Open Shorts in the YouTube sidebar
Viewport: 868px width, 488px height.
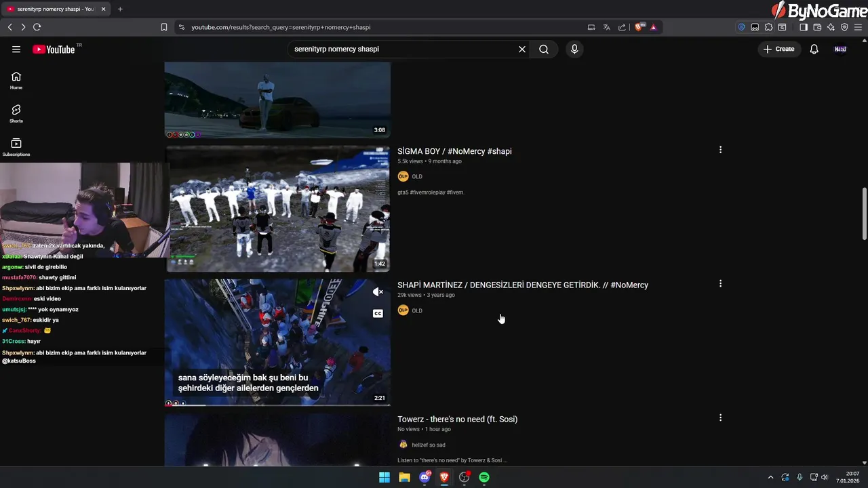(x=16, y=114)
